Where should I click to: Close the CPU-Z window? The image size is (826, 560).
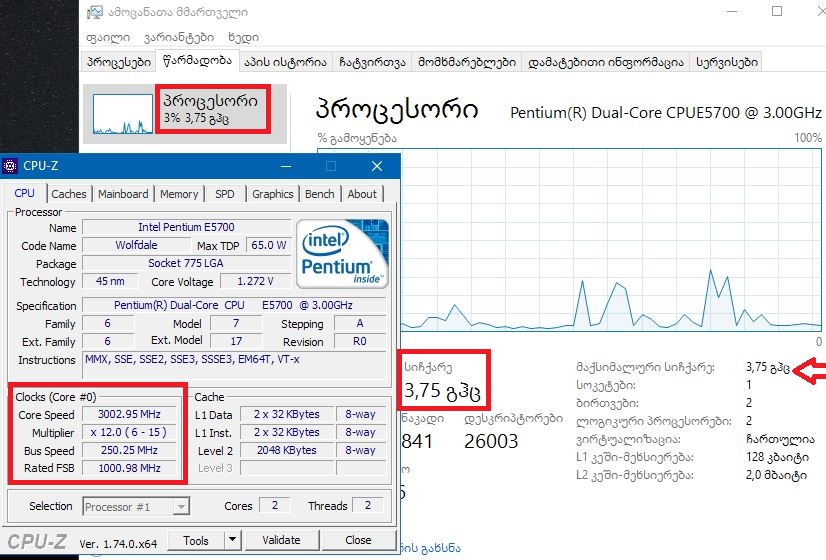pyautogui.click(x=377, y=166)
